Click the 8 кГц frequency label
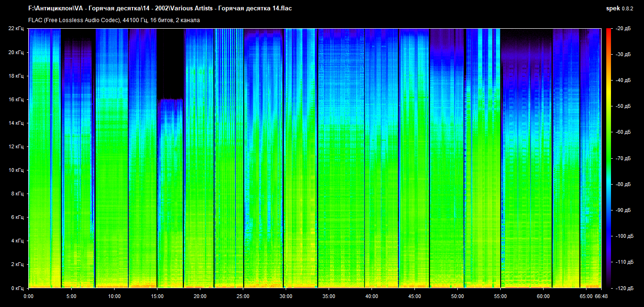The height and width of the screenshot is (307, 644). (x=18, y=194)
